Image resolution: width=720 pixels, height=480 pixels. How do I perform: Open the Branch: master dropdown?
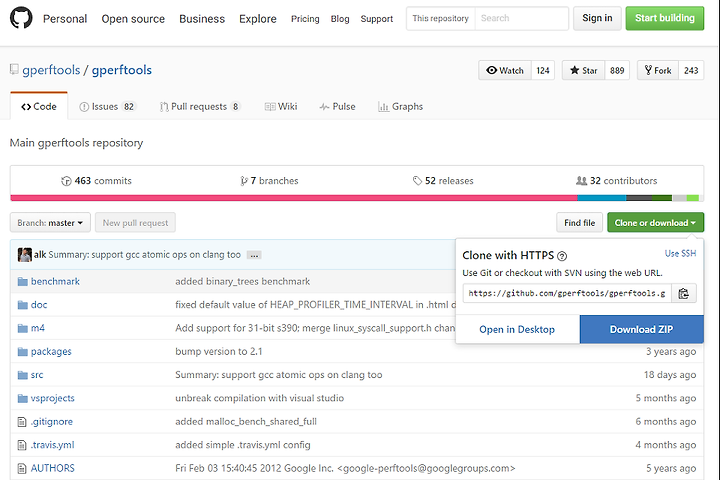point(50,223)
